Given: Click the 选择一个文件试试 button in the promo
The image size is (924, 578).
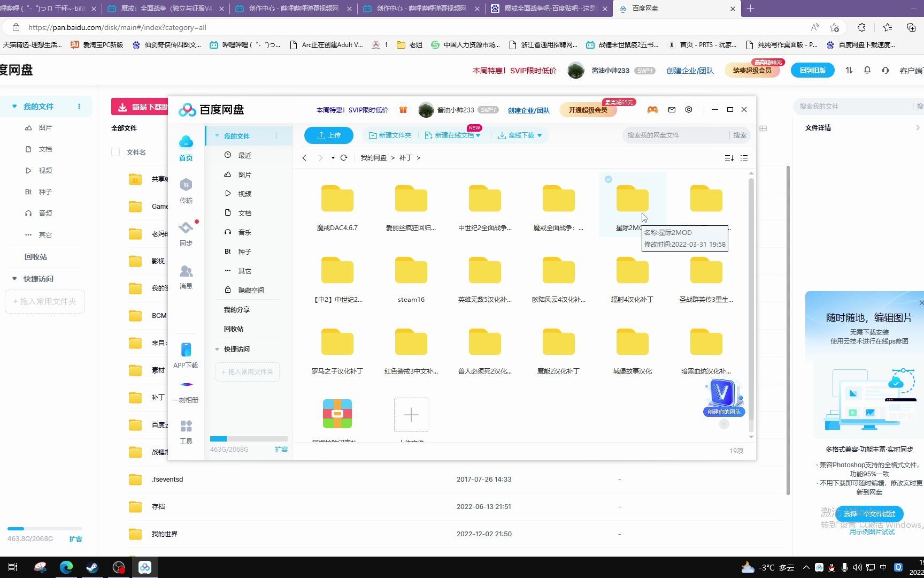Looking at the screenshot, I should pos(869,514).
